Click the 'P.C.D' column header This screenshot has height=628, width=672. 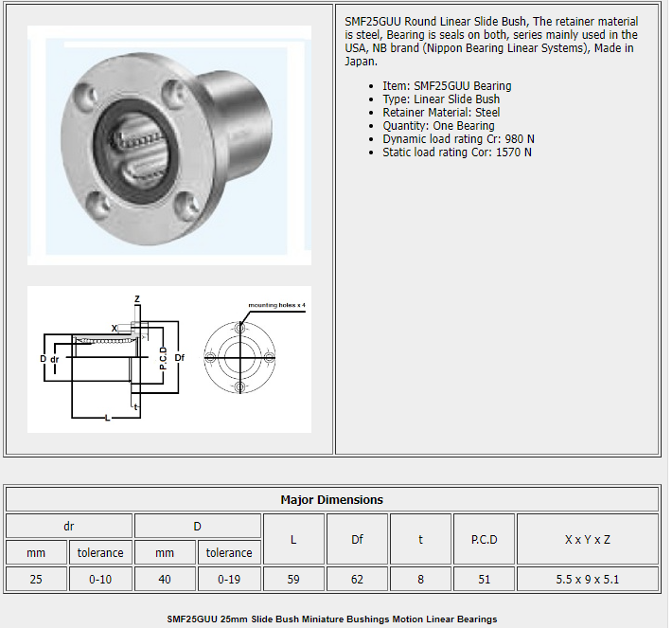[484, 540]
